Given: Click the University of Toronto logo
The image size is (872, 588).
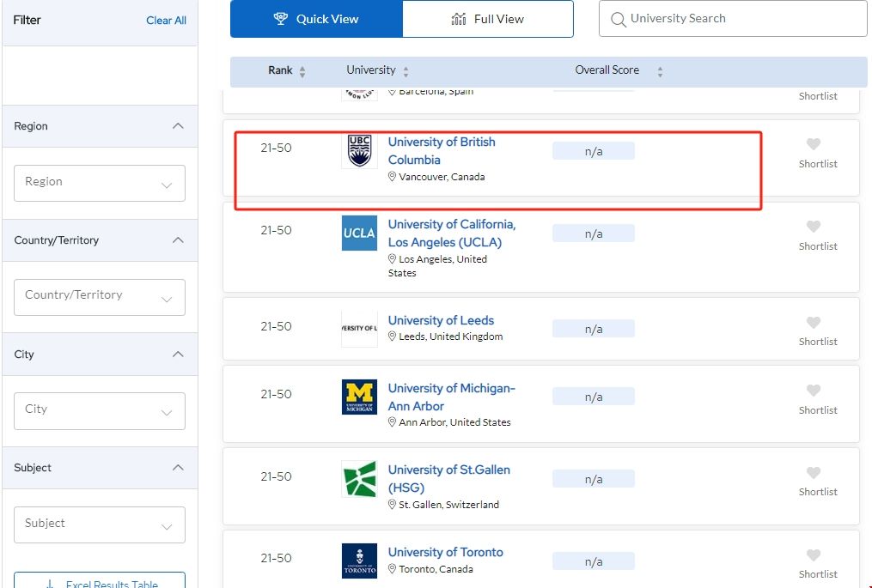Looking at the screenshot, I should 359,561.
